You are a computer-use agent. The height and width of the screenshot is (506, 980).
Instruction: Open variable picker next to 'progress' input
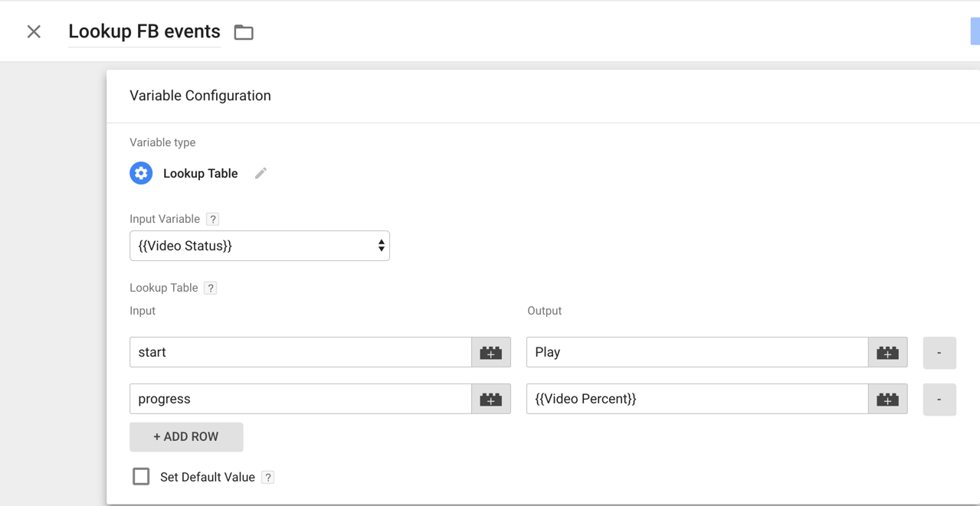point(491,400)
